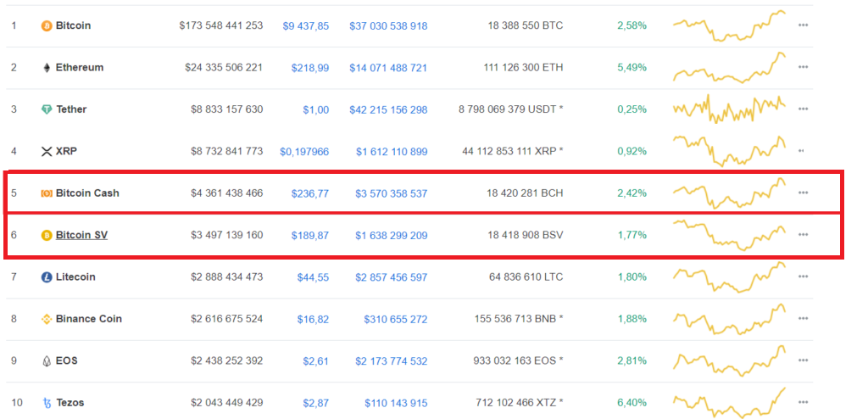This screenshot has width=868, height=419.
Task: Click the Litecoin logo icon
Action: click(x=47, y=277)
